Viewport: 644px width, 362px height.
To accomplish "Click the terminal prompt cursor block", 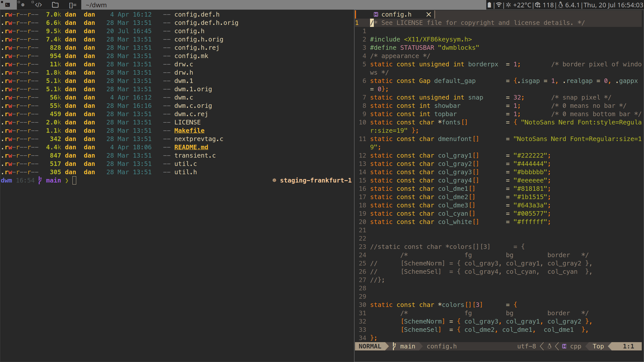I will pyautogui.click(x=74, y=180).
